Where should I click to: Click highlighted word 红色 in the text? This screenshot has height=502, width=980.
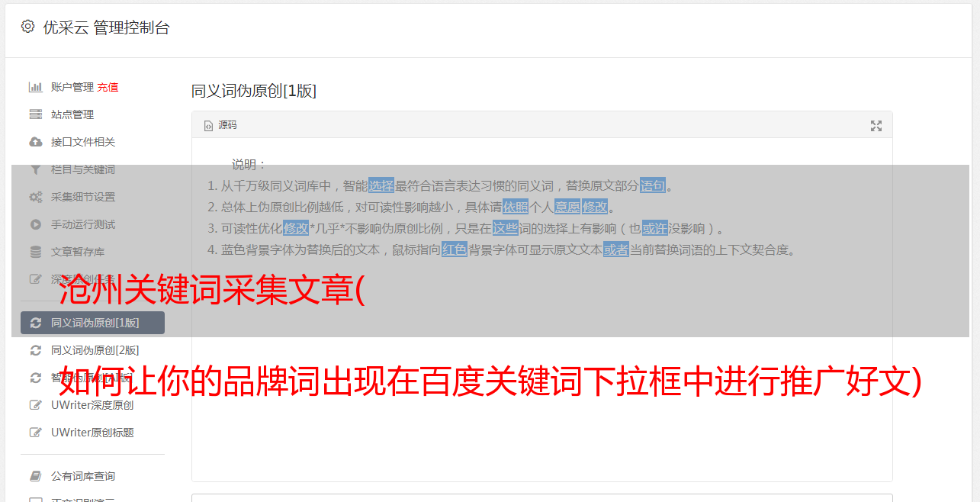point(455,249)
